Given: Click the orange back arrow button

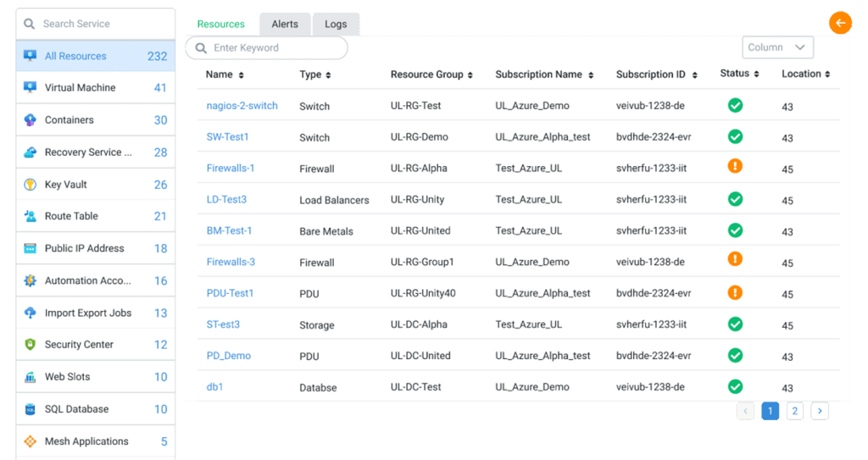Looking at the screenshot, I should click(x=840, y=23).
